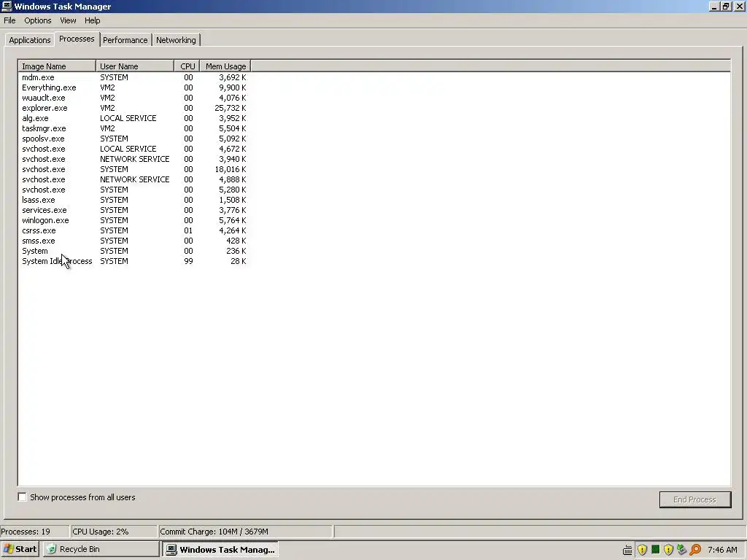Click the 99 CPU value
Viewport: 747px width, 560px height.
[x=188, y=261]
